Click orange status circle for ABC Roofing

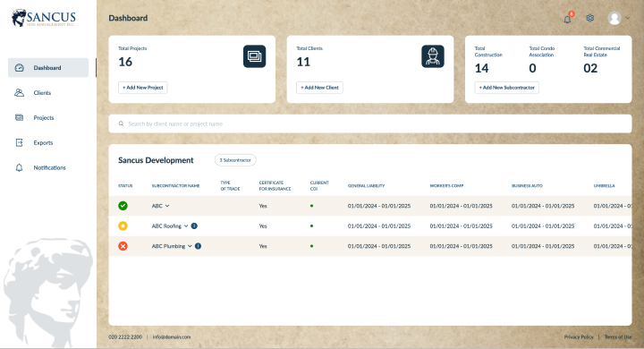(x=123, y=226)
